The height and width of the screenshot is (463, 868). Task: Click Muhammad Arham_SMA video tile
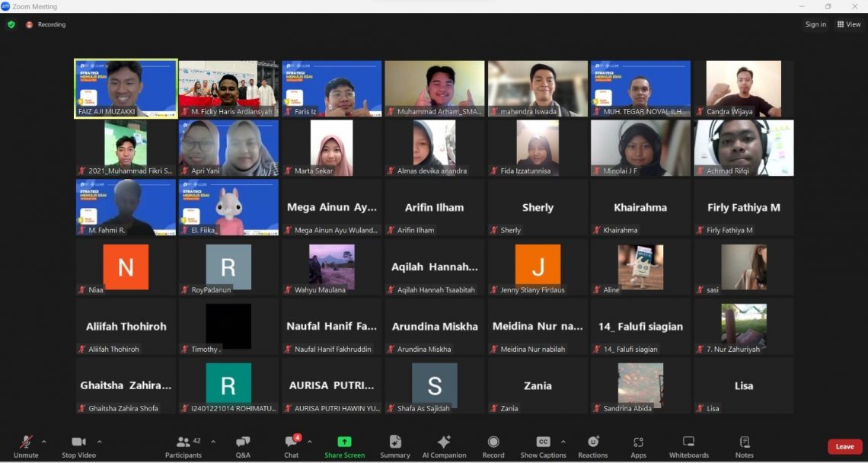tap(435, 88)
